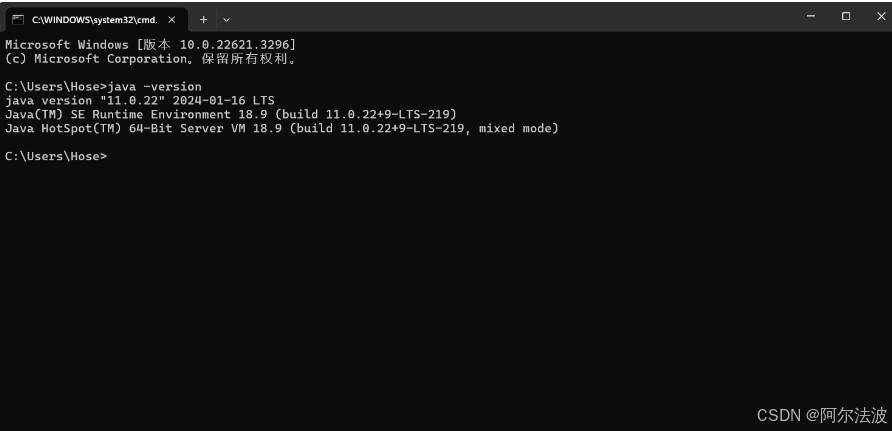Screen dimensions: 892x431
Task: Click the java version "11.0.22" output line
Action: pos(139,101)
